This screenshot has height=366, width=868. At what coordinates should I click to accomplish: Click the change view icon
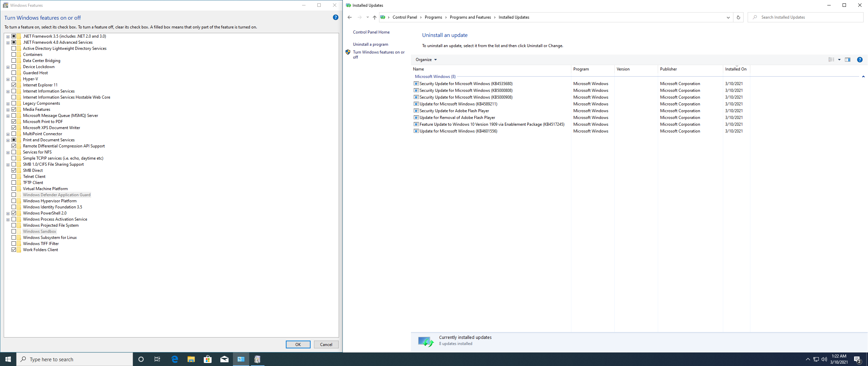(x=831, y=60)
